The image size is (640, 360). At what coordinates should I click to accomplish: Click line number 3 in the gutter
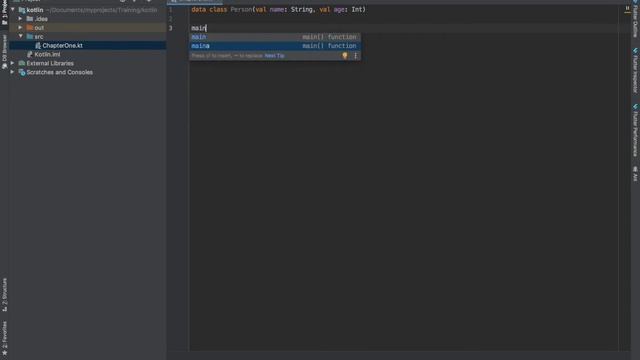(171, 28)
